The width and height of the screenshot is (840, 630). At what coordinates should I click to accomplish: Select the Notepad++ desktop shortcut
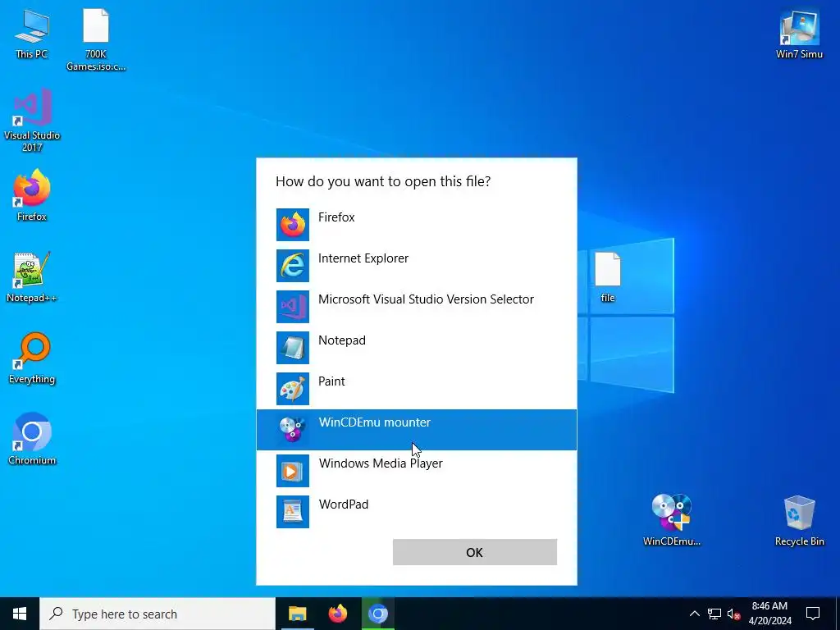pos(32,277)
